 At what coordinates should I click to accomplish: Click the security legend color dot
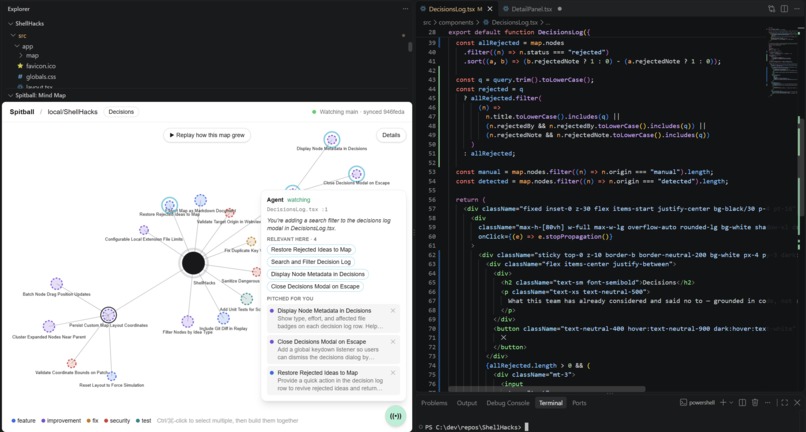[106, 421]
